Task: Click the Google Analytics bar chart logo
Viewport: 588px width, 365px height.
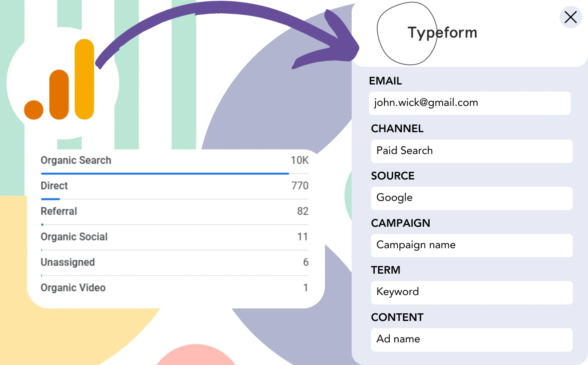Action: click(x=59, y=79)
